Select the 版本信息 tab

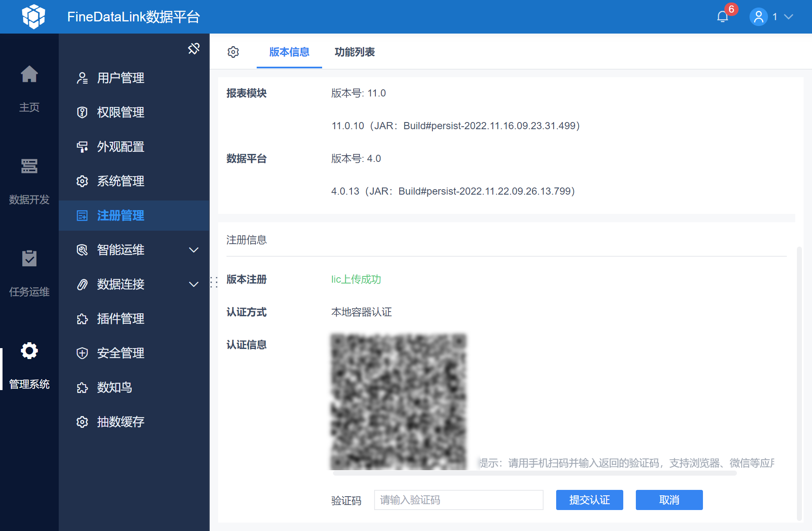pyautogui.click(x=289, y=52)
